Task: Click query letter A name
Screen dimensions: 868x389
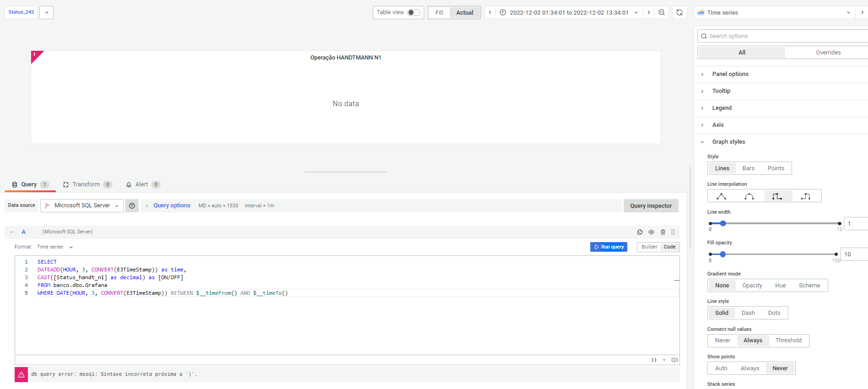Action: click(x=24, y=232)
